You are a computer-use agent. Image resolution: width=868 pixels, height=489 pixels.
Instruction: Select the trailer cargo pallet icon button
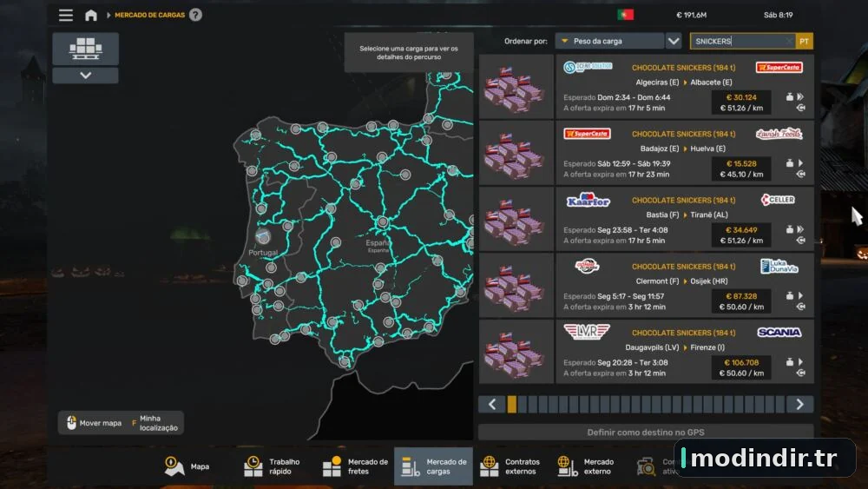coord(85,49)
